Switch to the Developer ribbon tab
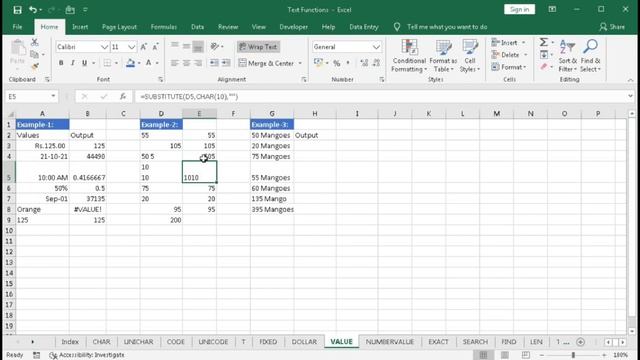 (293, 27)
